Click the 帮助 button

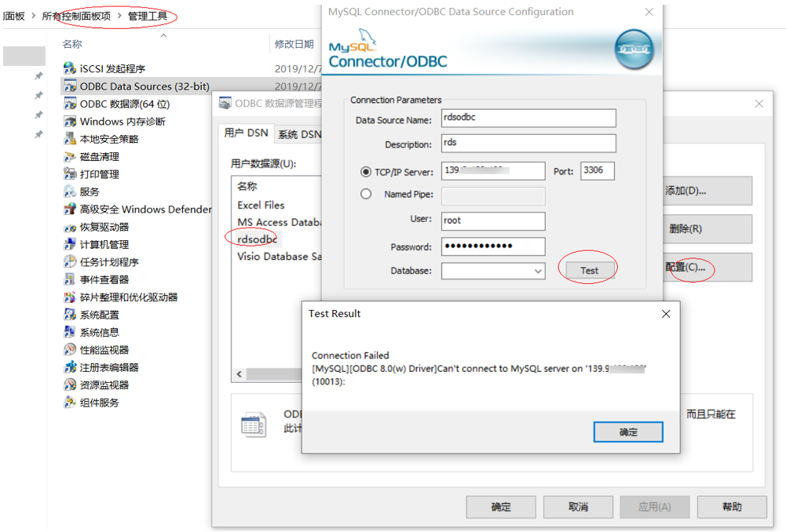[x=732, y=507]
